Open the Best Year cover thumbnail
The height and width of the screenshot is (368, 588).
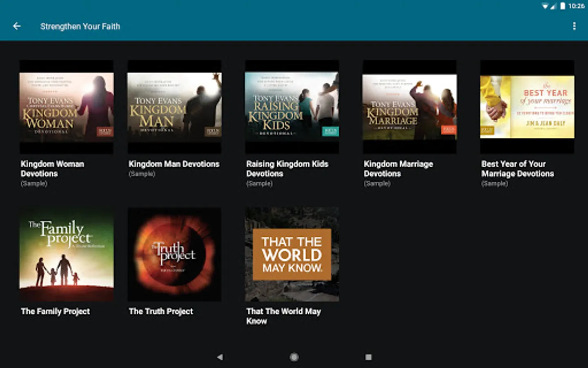pyautogui.click(x=527, y=107)
